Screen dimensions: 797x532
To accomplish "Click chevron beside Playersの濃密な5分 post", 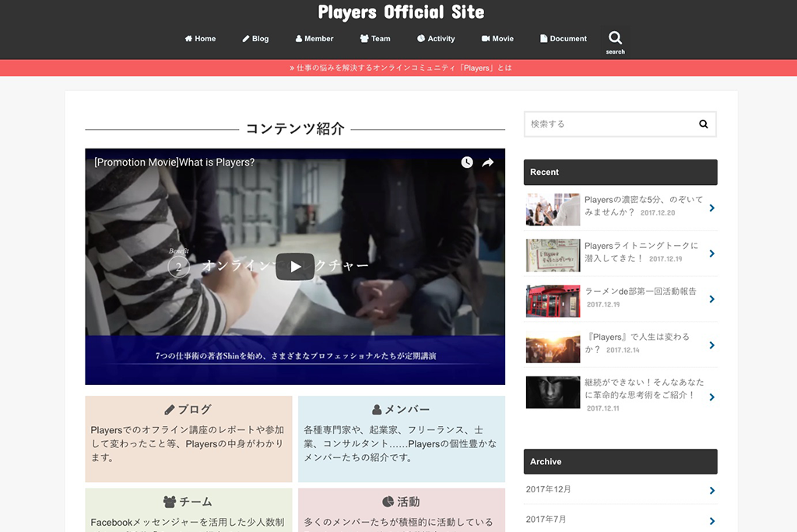I will pos(711,208).
